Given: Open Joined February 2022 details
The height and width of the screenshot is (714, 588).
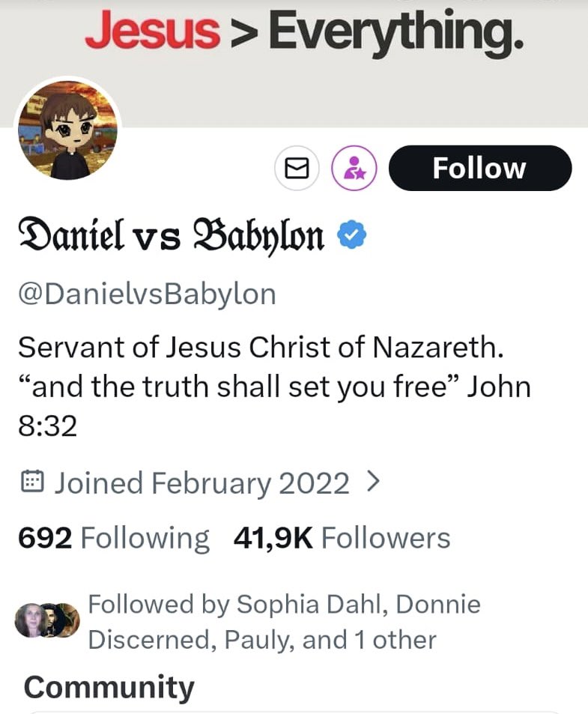Looking at the screenshot, I should click(200, 482).
